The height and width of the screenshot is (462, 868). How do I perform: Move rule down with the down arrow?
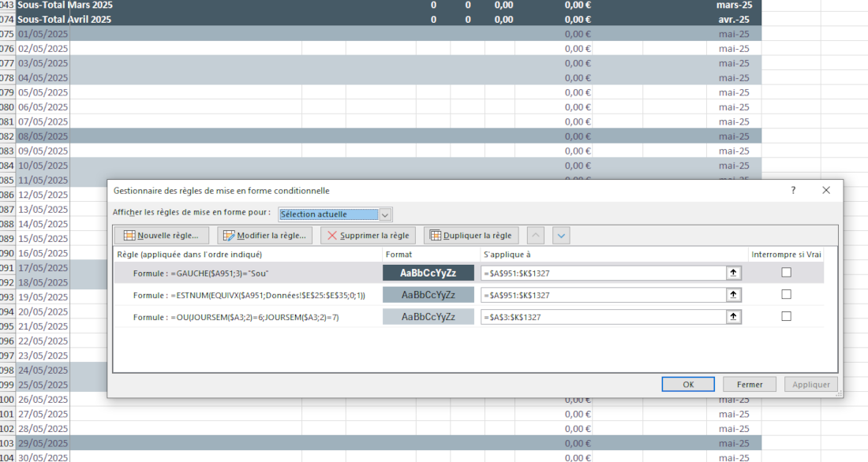(561, 236)
